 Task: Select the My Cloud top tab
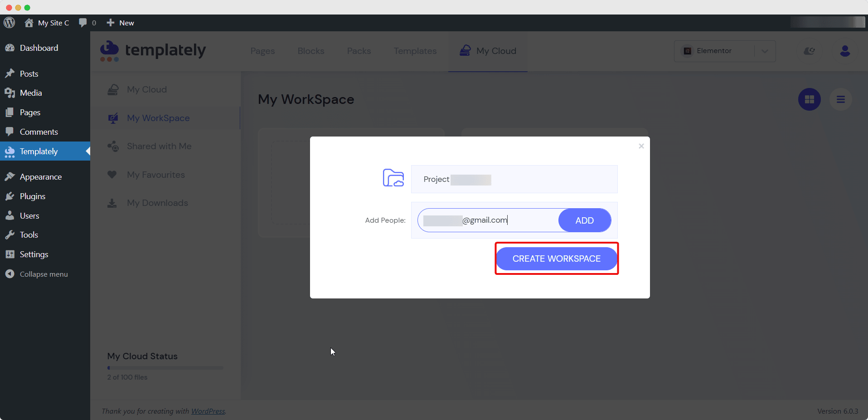pos(488,51)
